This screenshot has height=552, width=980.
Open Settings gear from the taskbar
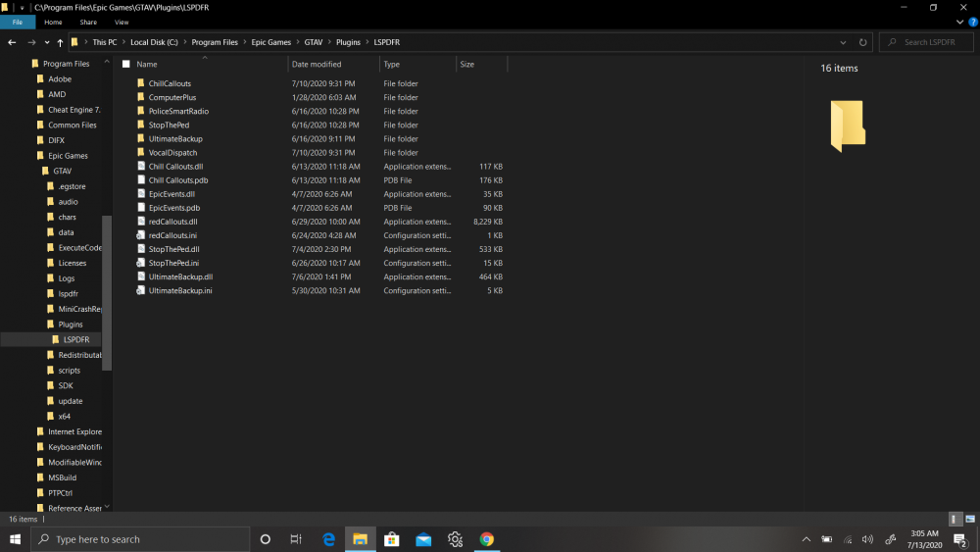pos(455,539)
